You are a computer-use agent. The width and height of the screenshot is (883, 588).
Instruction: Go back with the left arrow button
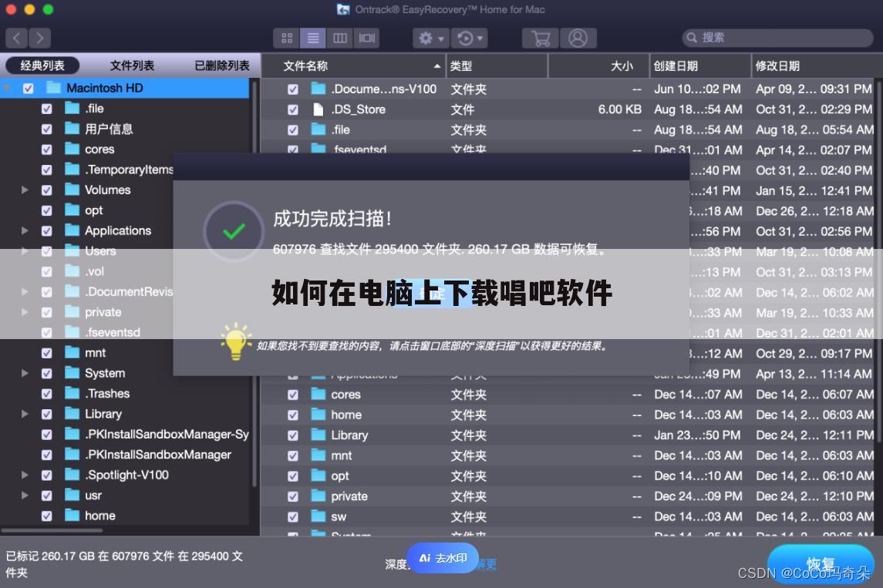click(x=17, y=38)
